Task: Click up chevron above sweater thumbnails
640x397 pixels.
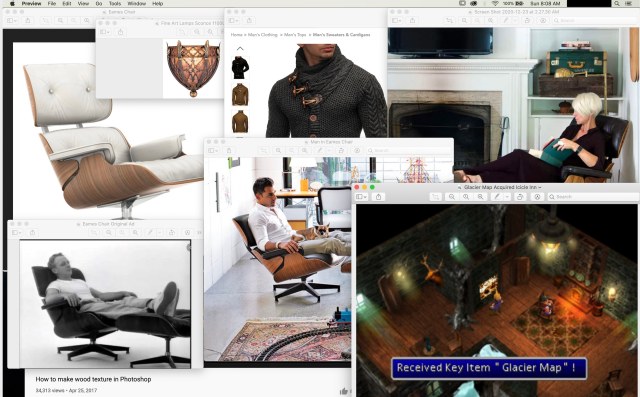Action: coord(240,49)
